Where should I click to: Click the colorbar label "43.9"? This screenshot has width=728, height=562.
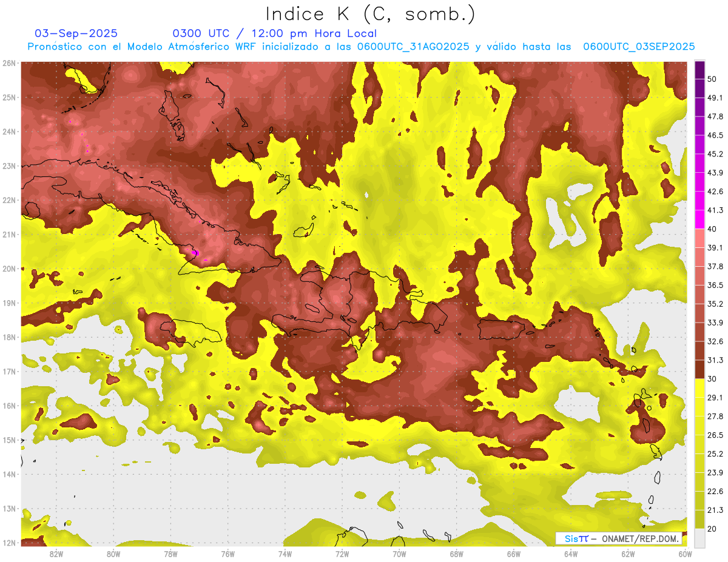pos(715,173)
